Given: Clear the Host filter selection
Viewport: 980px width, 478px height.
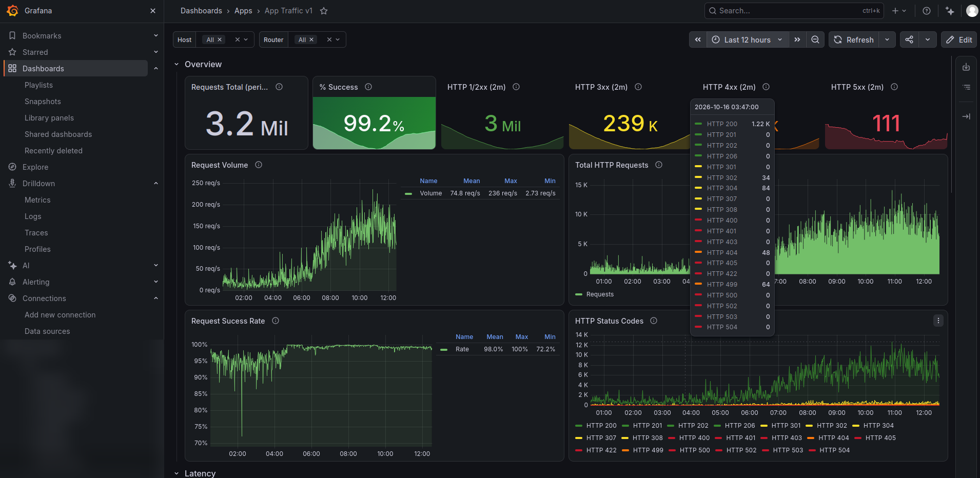Looking at the screenshot, I should pos(238,39).
